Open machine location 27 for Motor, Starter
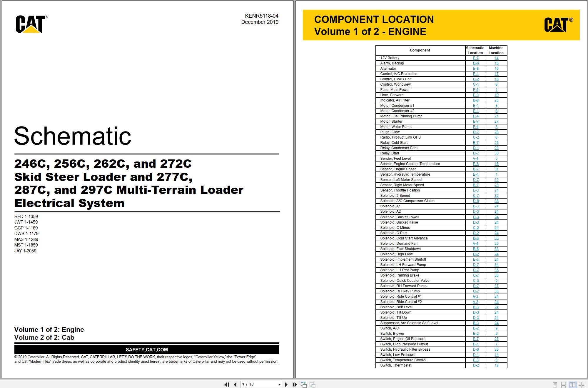The width and height of the screenshot is (588, 388). (x=496, y=121)
